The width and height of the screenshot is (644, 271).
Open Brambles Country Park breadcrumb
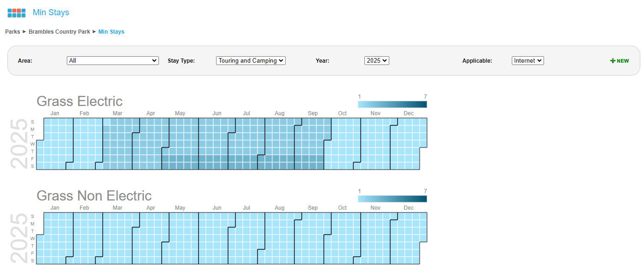click(59, 32)
